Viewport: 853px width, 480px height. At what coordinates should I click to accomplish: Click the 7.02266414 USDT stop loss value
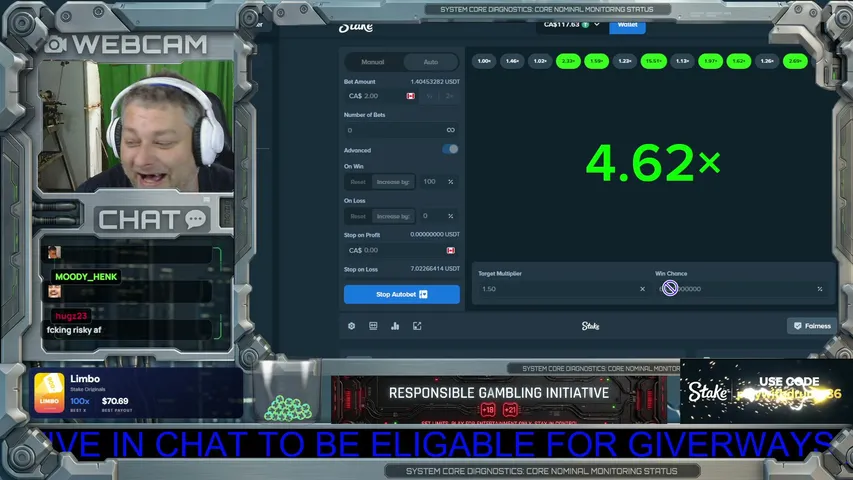(x=435, y=269)
